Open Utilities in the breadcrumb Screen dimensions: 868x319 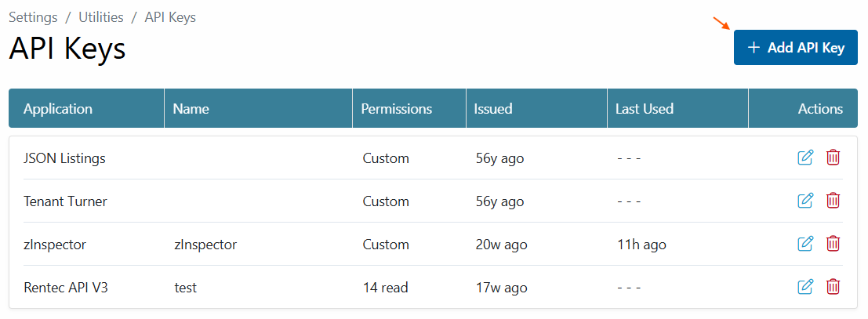(100, 17)
